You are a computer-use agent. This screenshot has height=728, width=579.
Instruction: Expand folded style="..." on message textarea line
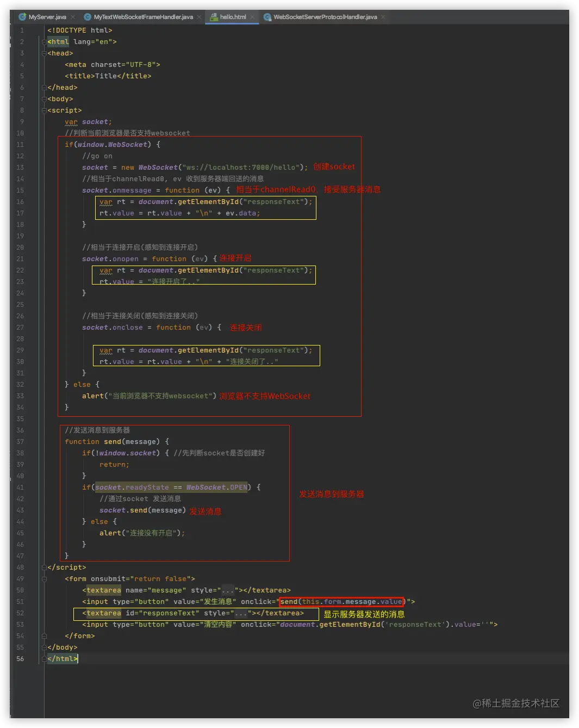pos(228,590)
